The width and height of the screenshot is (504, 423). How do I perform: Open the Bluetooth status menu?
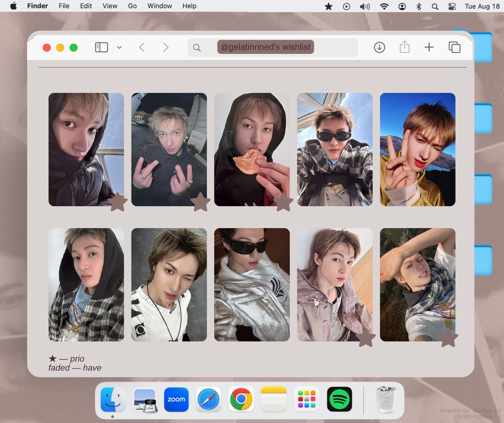click(418, 6)
